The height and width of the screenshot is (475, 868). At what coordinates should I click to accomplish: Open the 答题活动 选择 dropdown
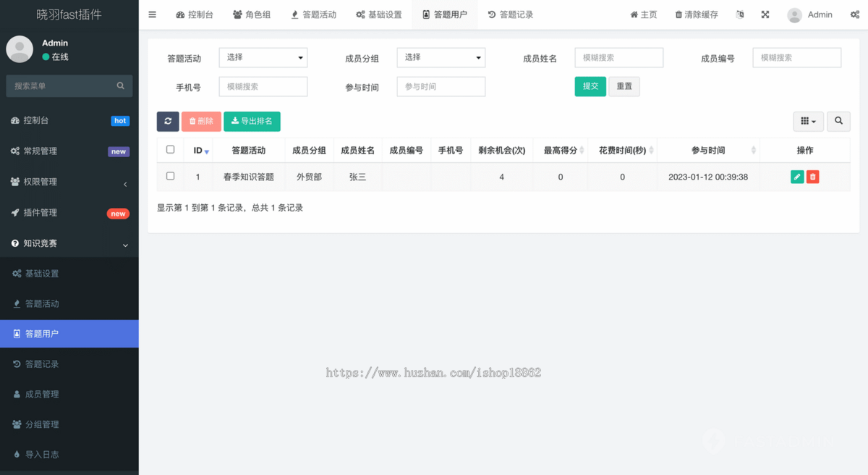(263, 57)
